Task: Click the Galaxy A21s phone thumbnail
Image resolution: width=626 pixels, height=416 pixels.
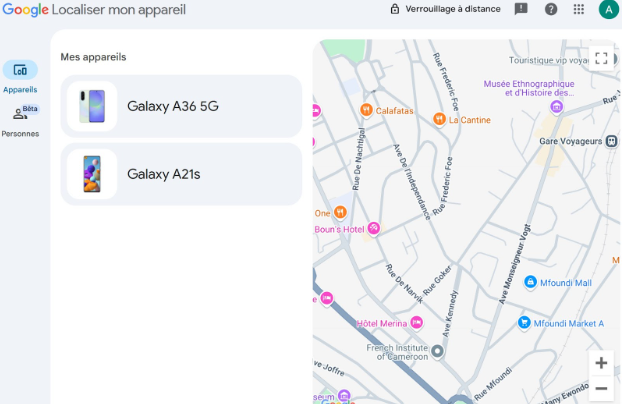Action: click(x=92, y=174)
